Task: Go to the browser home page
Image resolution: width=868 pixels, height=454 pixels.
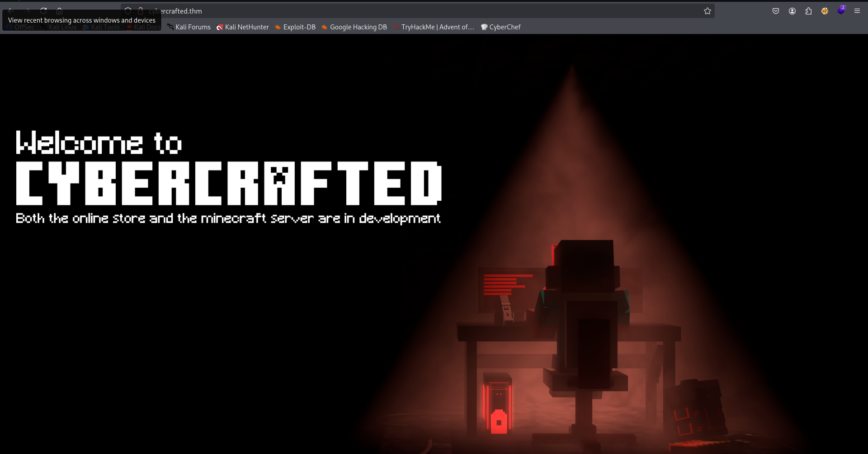Action: coord(60,11)
